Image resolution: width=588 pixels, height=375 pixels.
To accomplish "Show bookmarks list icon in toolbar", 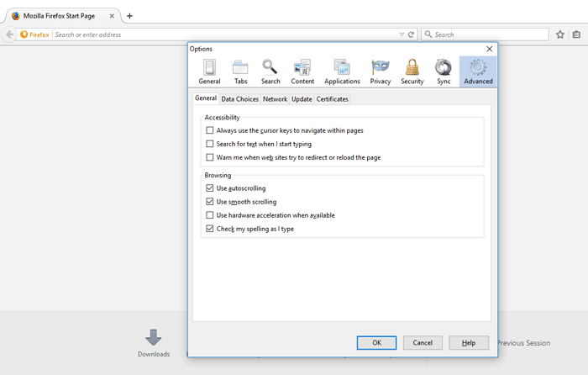I will [x=576, y=34].
